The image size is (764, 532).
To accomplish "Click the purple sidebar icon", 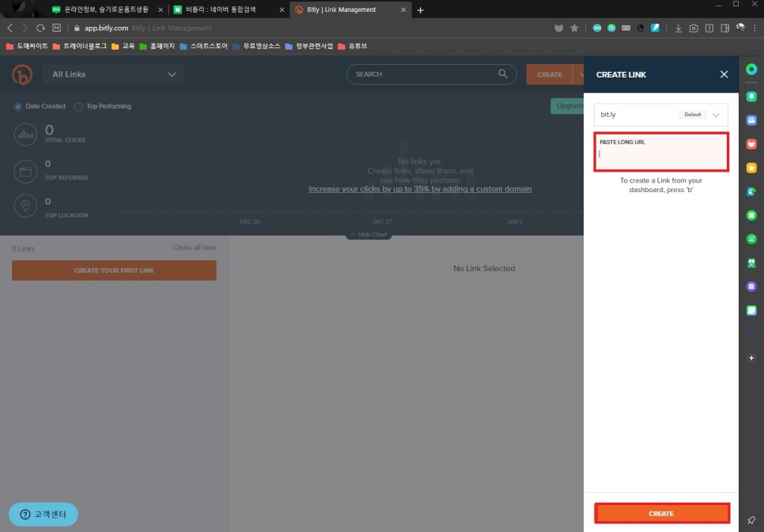I will click(752, 286).
